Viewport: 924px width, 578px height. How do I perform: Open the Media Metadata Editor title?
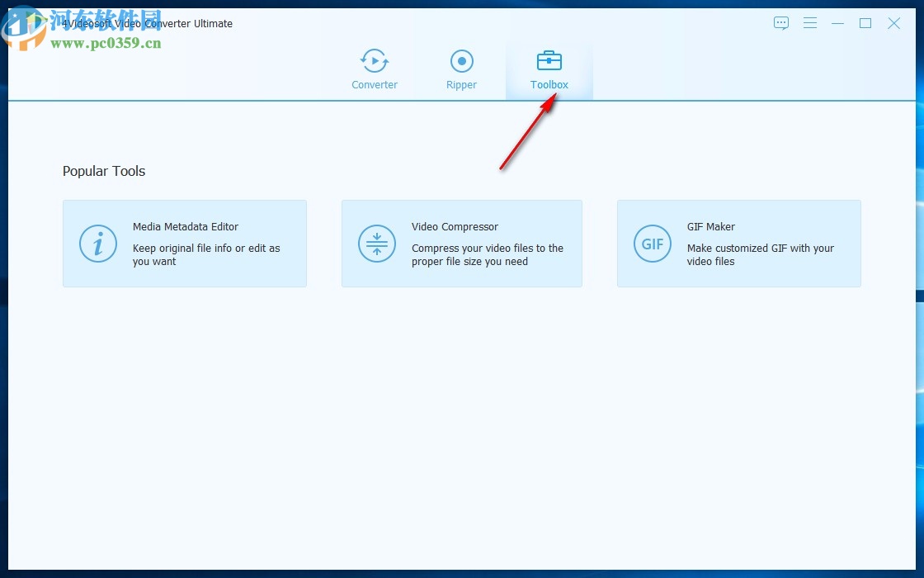[186, 226]
